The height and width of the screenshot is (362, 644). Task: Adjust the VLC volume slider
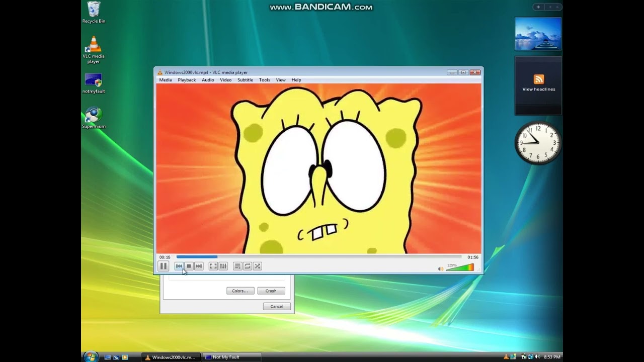[x=460, y=267]
